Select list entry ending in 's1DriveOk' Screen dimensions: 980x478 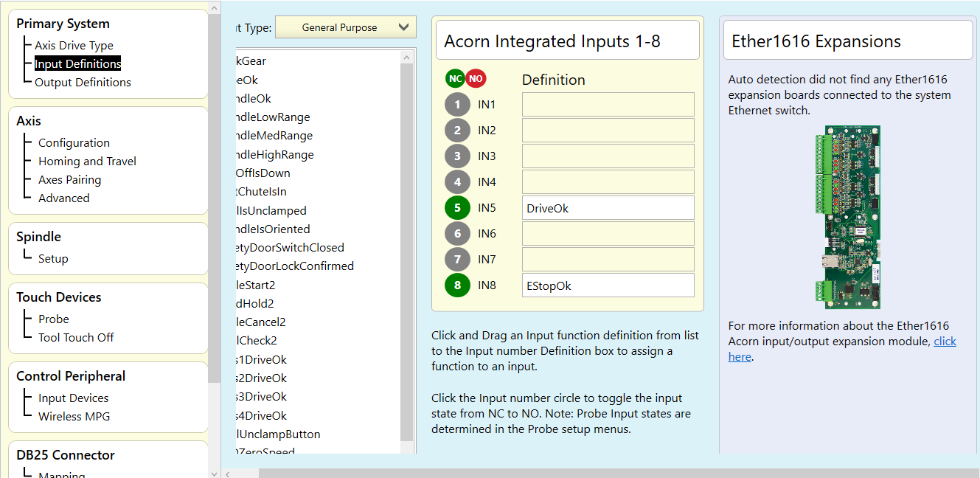pos(260,360)
